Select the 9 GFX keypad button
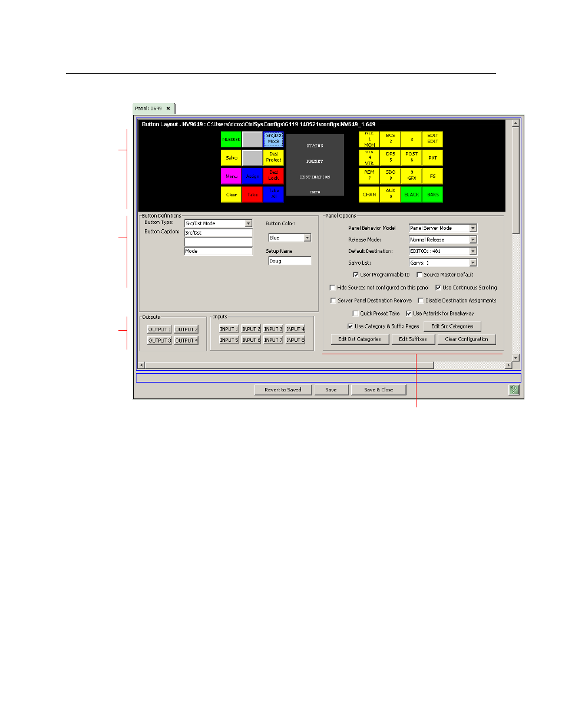The height and width of the screenshot is (728, 562). [412, 176]
